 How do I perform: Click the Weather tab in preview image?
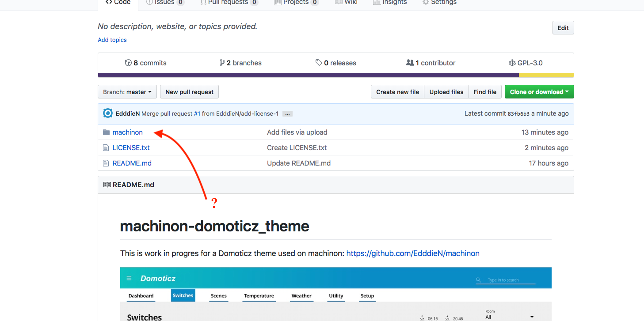(301, 296)
